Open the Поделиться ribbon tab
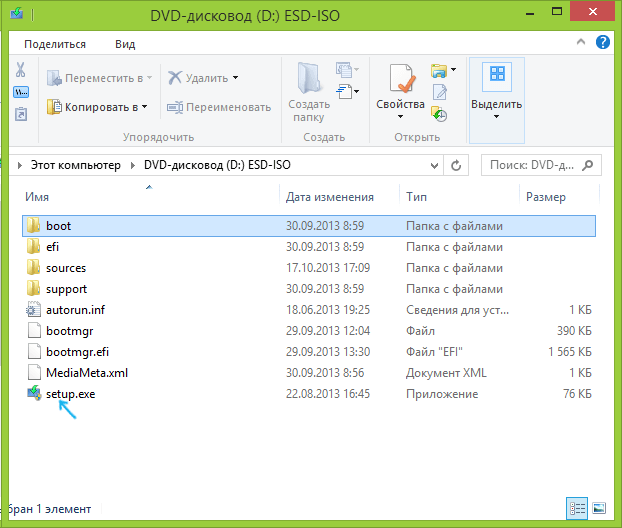Screen dimensions: 622x528 (55, 44)
